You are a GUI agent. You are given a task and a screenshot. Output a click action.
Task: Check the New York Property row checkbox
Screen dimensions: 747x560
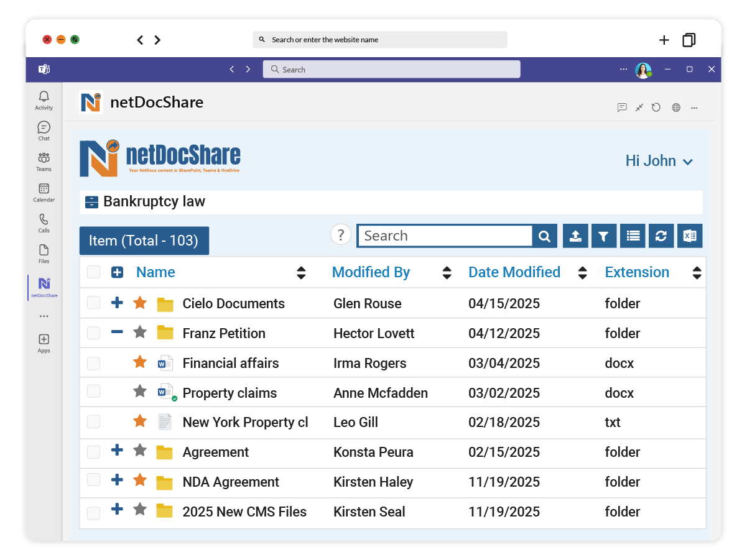(93, 422)
